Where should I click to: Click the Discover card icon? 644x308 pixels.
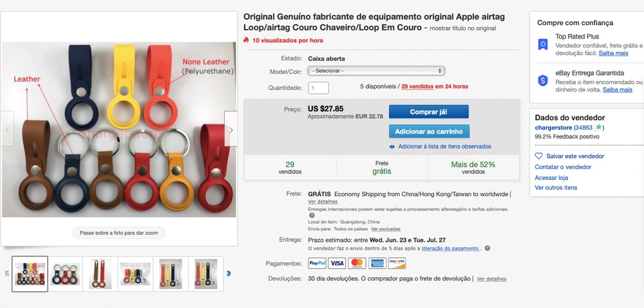point(397,263)
